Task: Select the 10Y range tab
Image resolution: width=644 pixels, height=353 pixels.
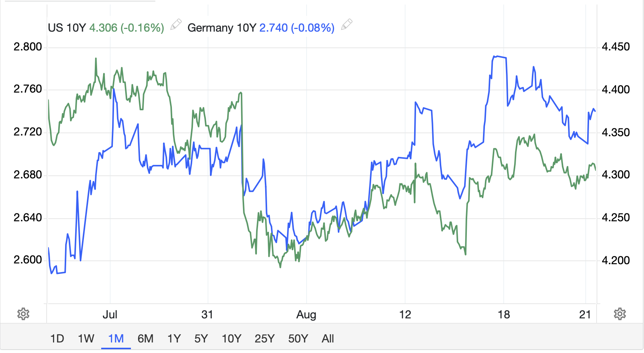Action: [231, 339]
